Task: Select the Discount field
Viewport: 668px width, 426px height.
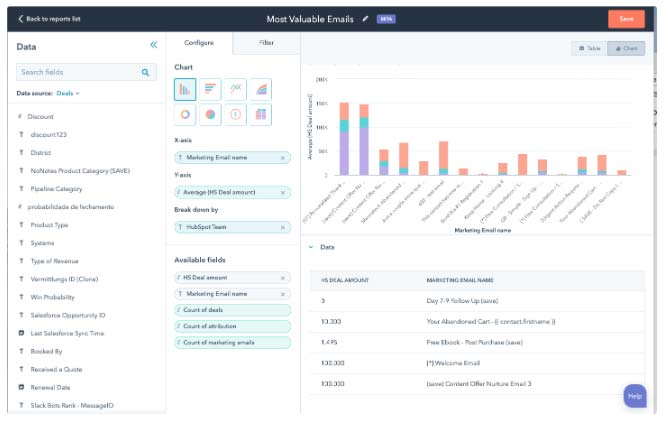Action: pyautogui.click(x=40, y=117)
